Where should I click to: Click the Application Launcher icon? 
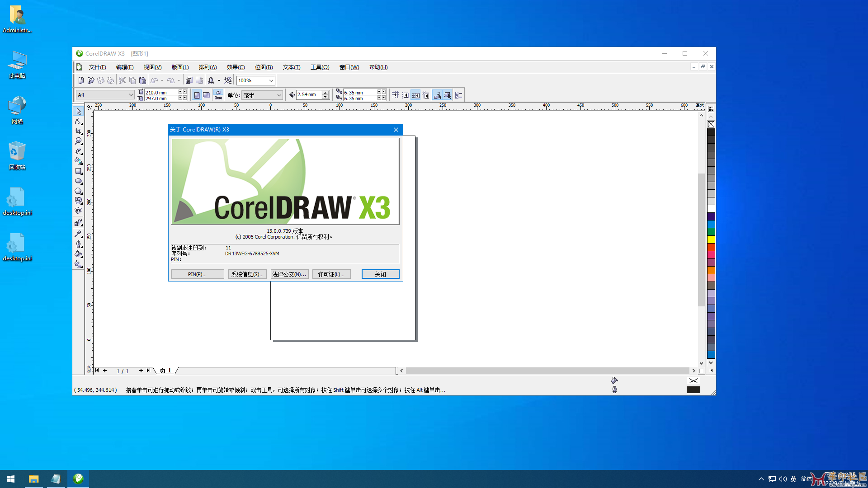211,80
